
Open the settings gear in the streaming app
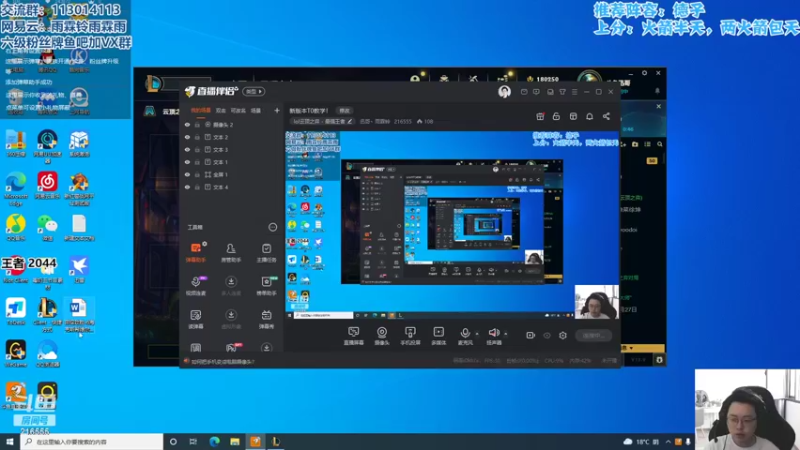(x=563, y=335)
